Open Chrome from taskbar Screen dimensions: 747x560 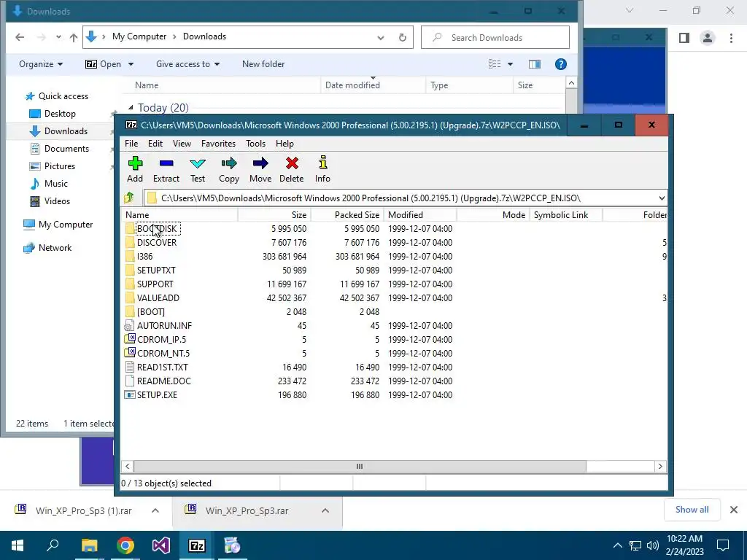coord(125,545)
